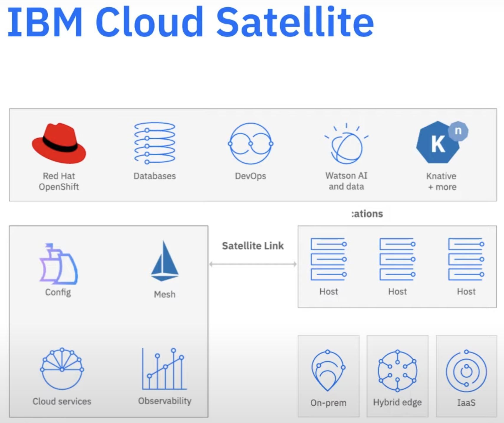Click the Hybrid edge node icon
Screen dimensions: 504x423
(397, 370)
